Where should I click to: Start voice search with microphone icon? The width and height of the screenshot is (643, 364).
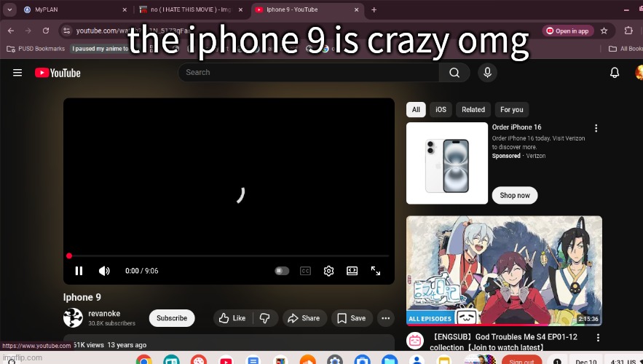[x=487, y=73]
